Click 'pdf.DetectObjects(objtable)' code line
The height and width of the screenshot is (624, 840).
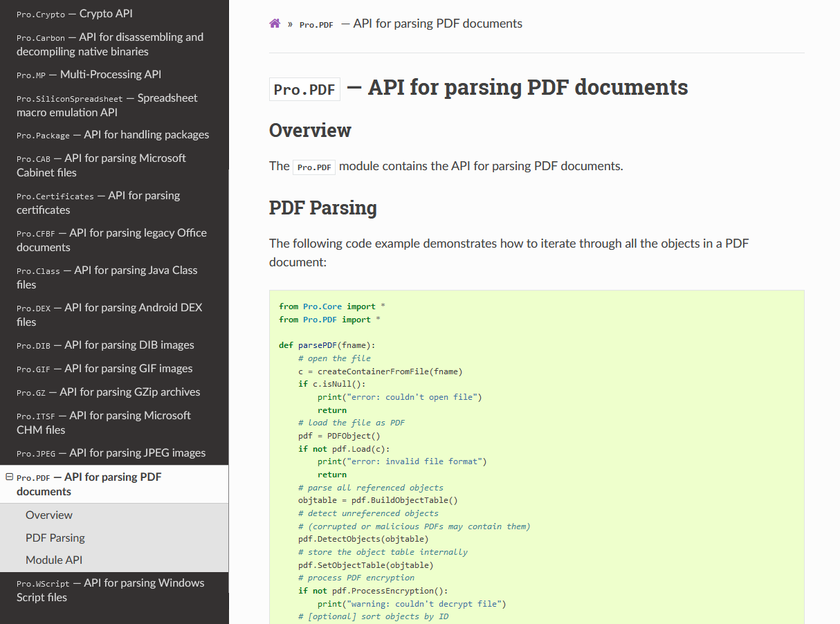pyautogui.click(x=363, y=539)
